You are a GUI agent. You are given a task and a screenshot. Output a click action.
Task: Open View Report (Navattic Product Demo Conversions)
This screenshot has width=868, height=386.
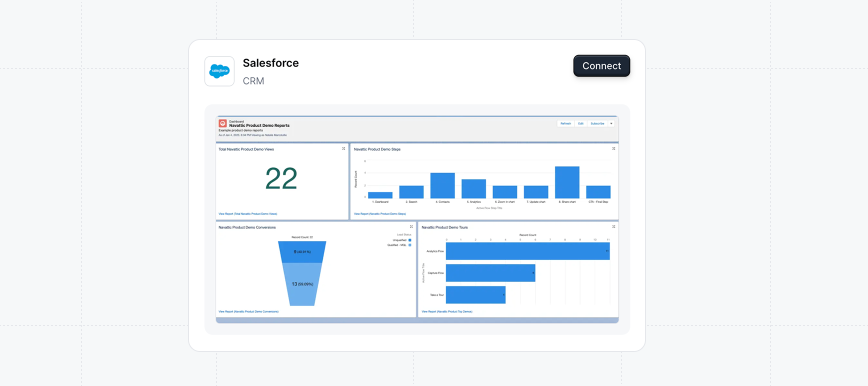[248, 311]
